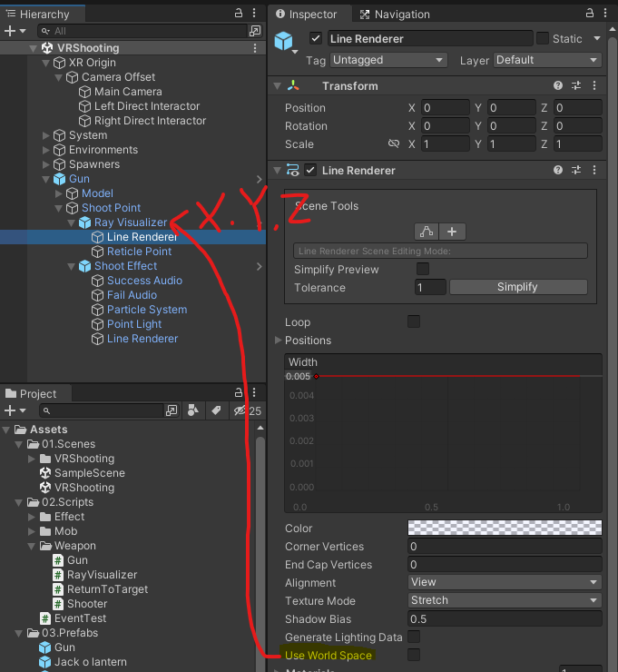Open the Layer dropdown
Viewport: 618px width, 672px height.
coord(547,60)
